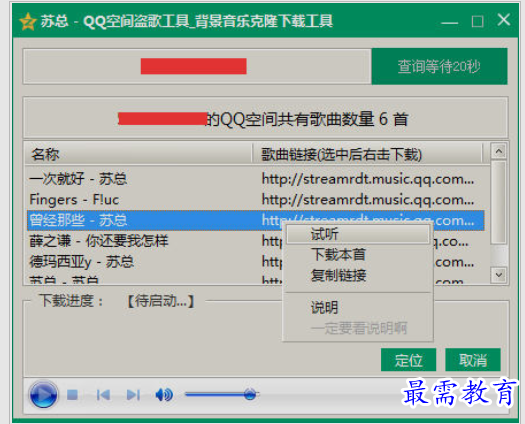Click the 歌曲链接 column header
This screenshot has height=424, width=525.
[x=367, y=154]
